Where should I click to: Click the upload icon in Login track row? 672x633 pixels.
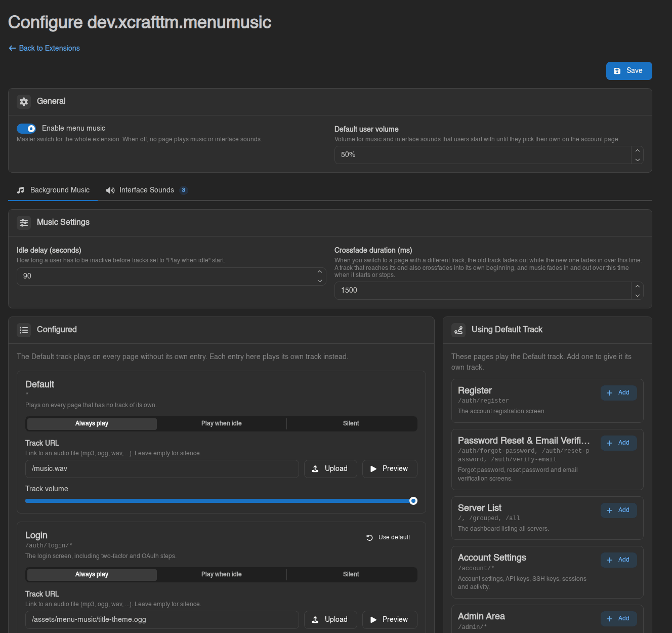(x=315, y=620)
